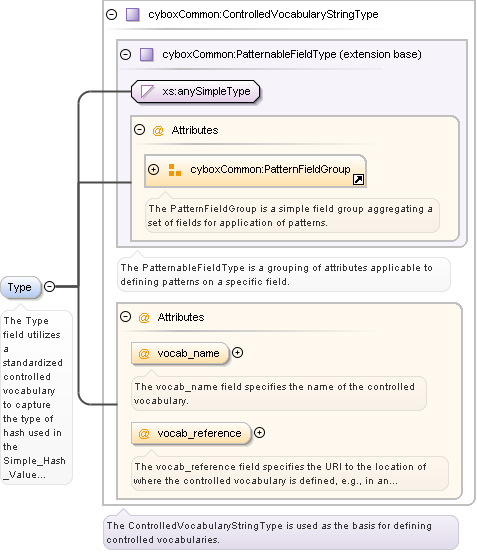
Task: Collapse the upper Attributes group
Action: tap(140, 130)
